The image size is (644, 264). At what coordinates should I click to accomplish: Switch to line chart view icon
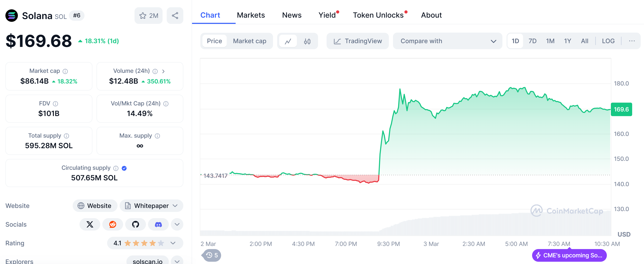(288, 41)
